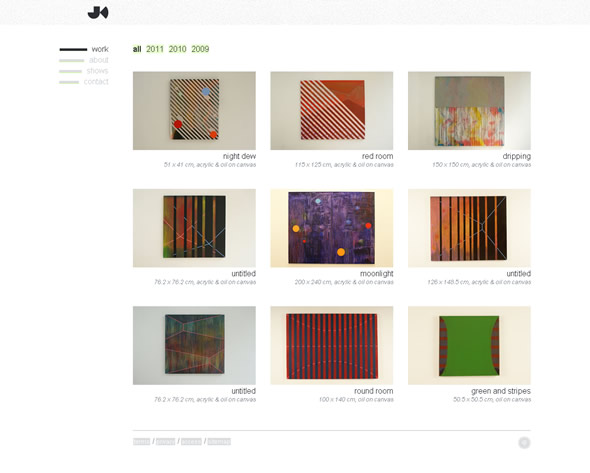Open the terms link in the footer
The image size is (590, 473).
[x=141, y=442]
